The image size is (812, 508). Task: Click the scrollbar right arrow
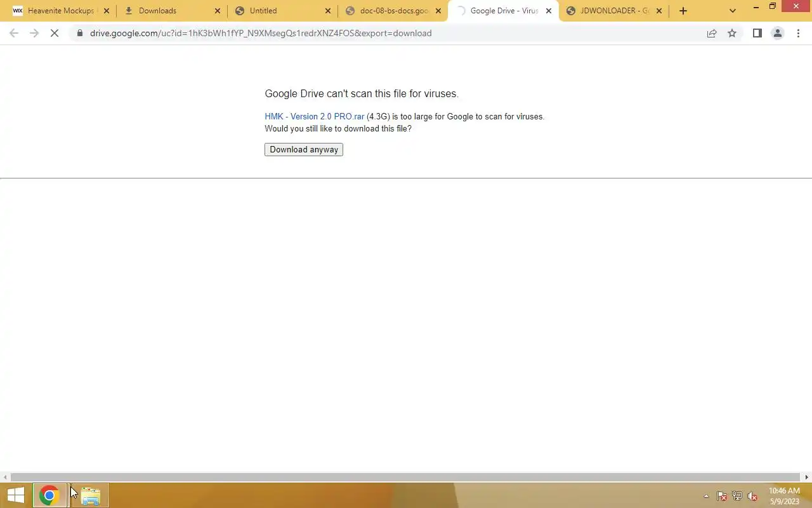click(x=807, y=477)
